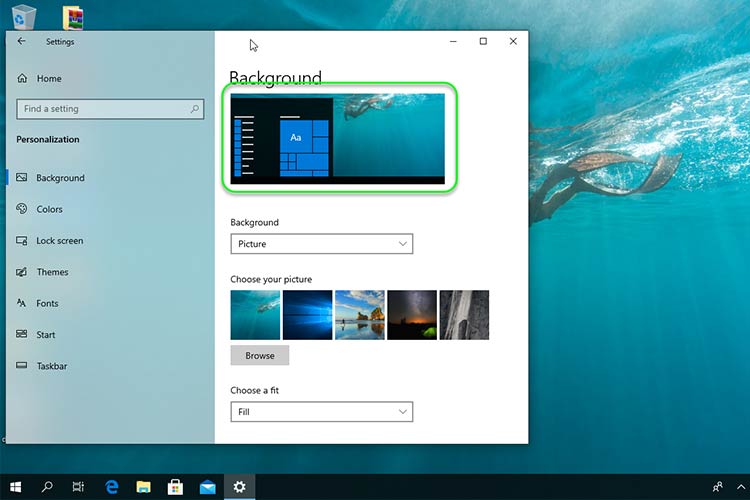Image resolution: width=750 pixels, height=500 pixels.
Task: Open the Start settings page
Action: coord(45,335)
